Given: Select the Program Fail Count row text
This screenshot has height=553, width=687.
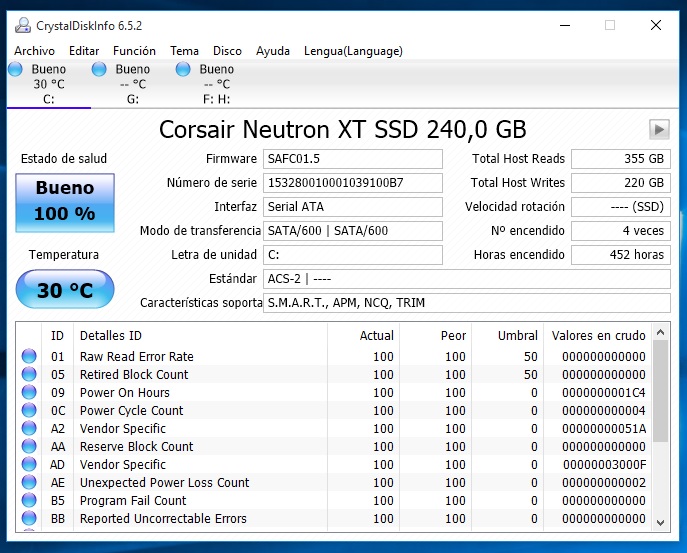Looking at the screenshot, I should pos(133,500).
